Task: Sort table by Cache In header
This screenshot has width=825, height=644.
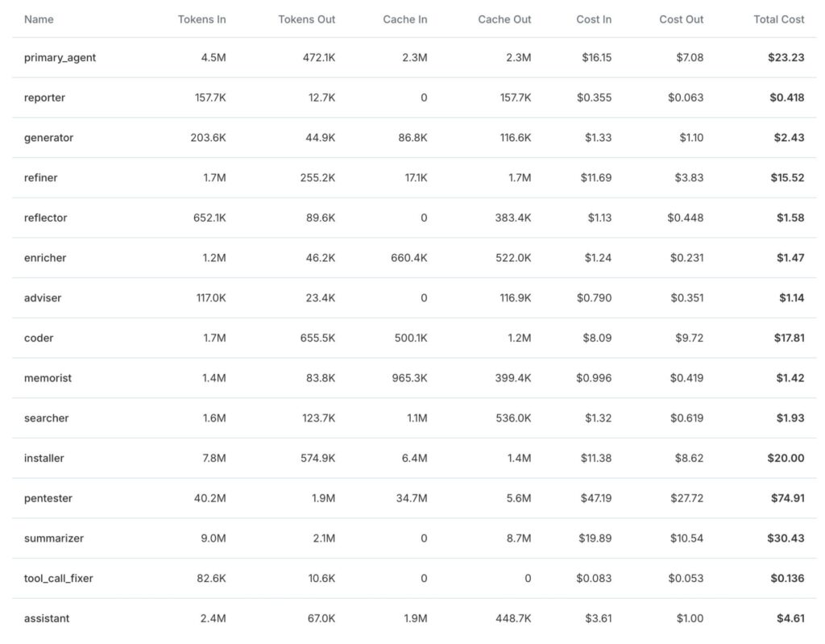Action: [404, 19]
